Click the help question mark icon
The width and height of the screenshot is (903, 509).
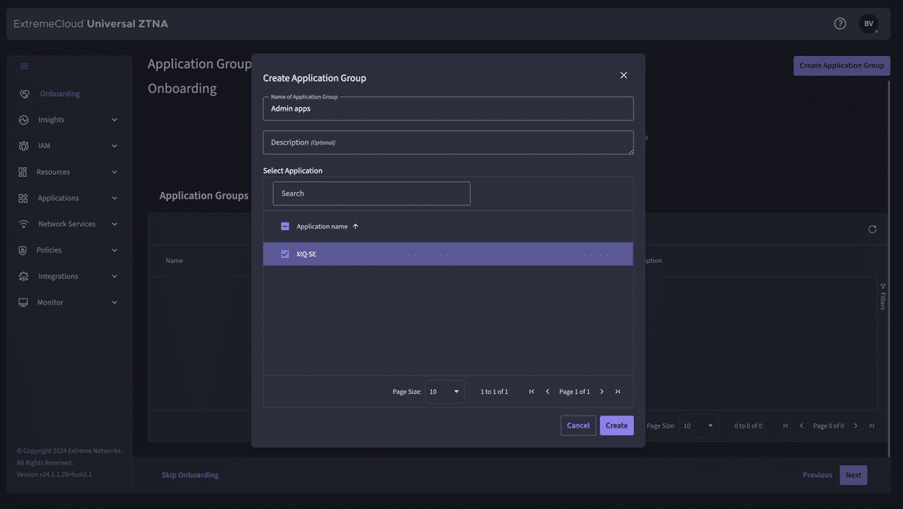click(x=840, y=24)
